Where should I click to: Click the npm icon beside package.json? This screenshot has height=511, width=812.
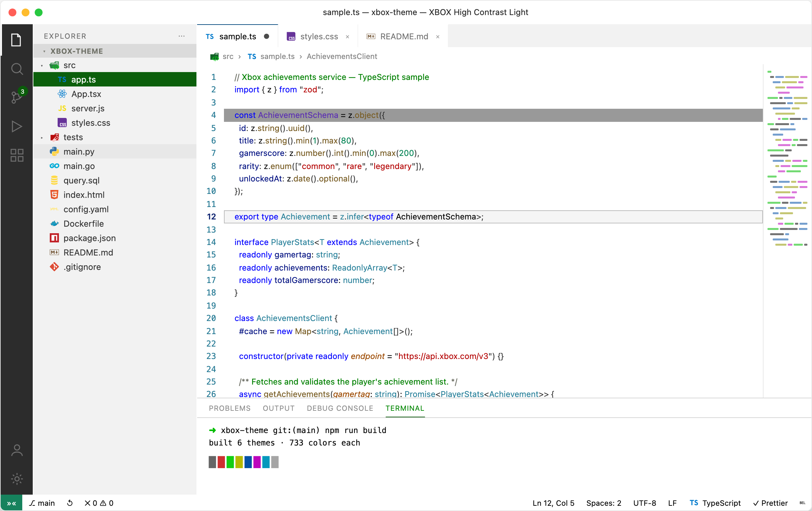(54, 238)
